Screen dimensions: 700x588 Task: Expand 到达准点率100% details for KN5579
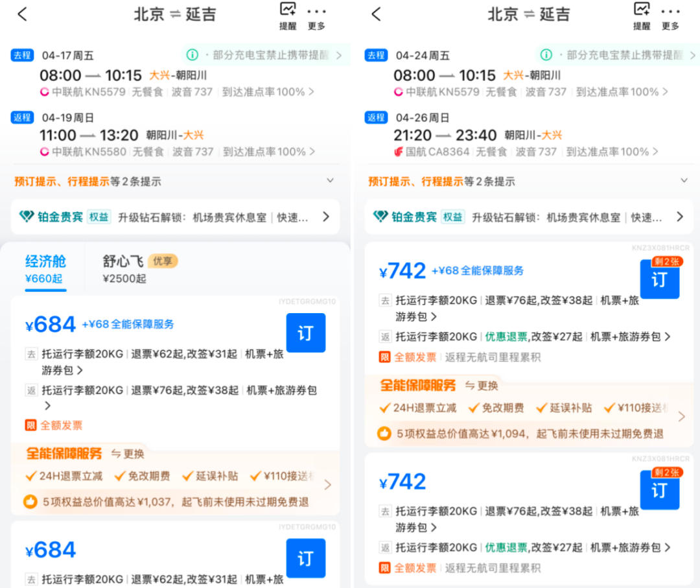[267, 92]
